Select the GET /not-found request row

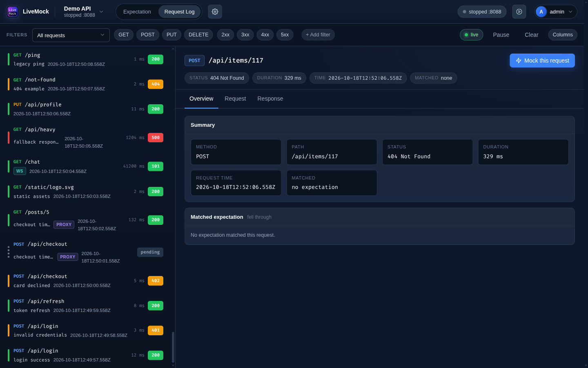[86, 84]
